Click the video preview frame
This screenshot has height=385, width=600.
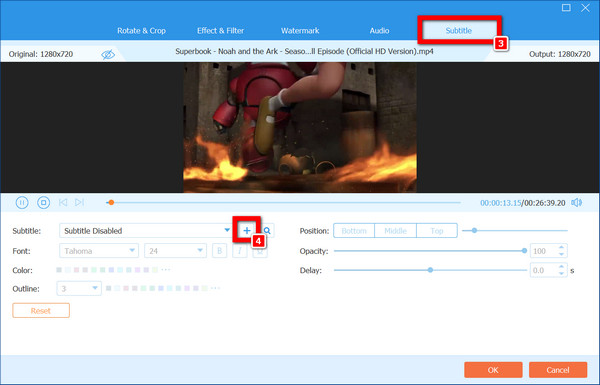[x=300, y=127]
